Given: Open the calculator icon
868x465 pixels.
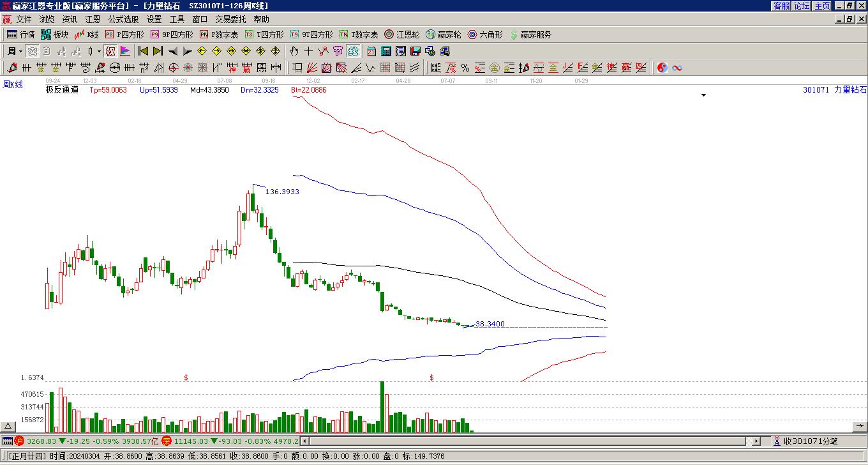Looking at the screenshot, I should tap(386, 51).
